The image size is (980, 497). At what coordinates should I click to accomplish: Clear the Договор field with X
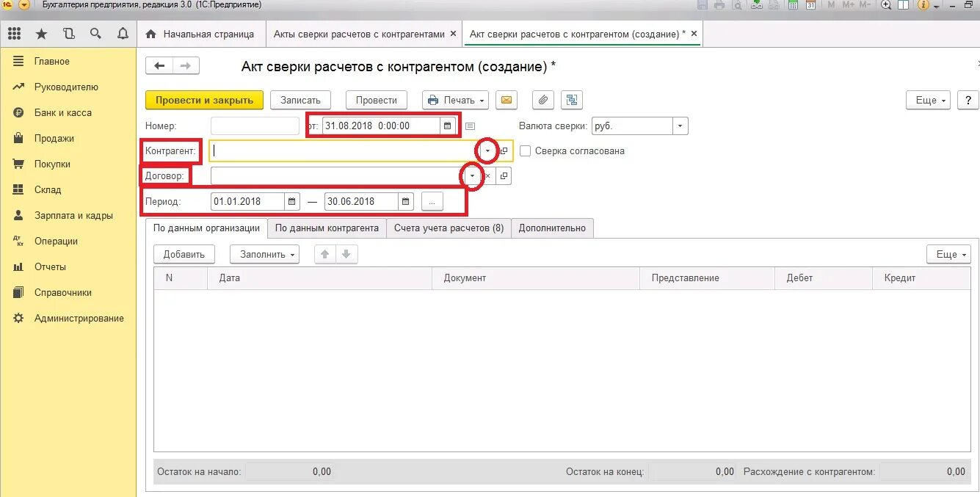coord(487,176)
